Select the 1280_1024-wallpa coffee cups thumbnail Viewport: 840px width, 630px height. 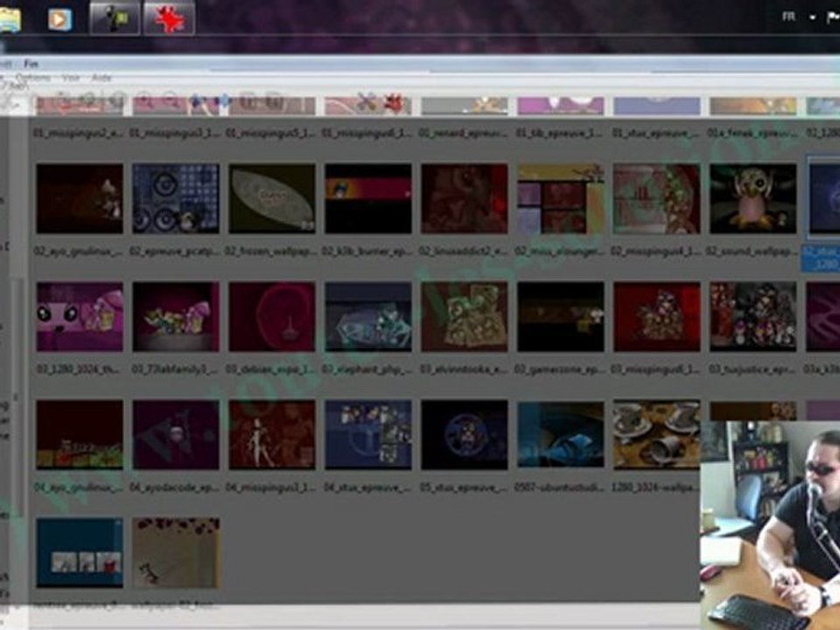[x=657, y=435]
